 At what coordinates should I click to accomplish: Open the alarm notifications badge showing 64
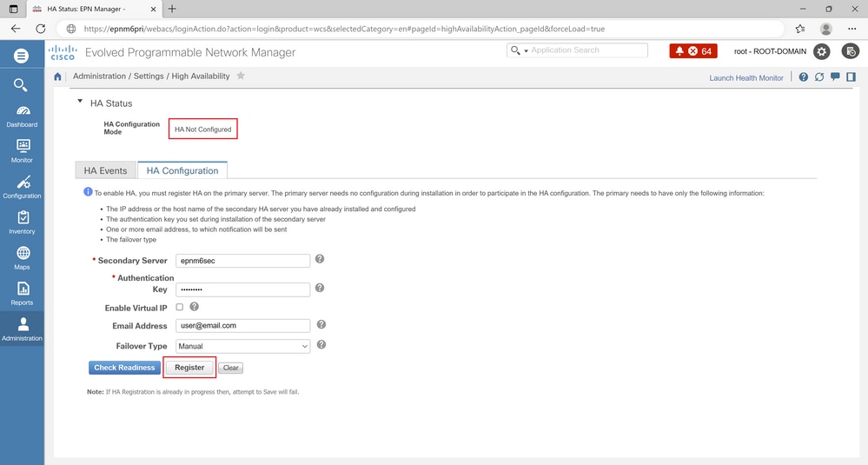coord(693,51)
